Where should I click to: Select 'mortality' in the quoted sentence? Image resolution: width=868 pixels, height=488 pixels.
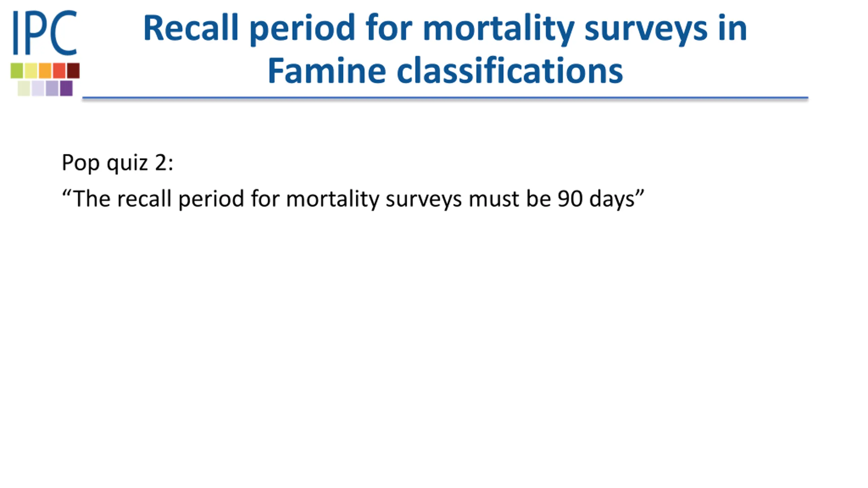pos(333,199)
